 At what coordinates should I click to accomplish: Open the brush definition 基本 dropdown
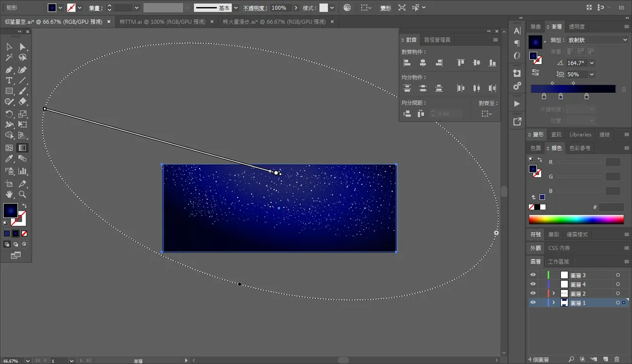(x=236, y=8)
